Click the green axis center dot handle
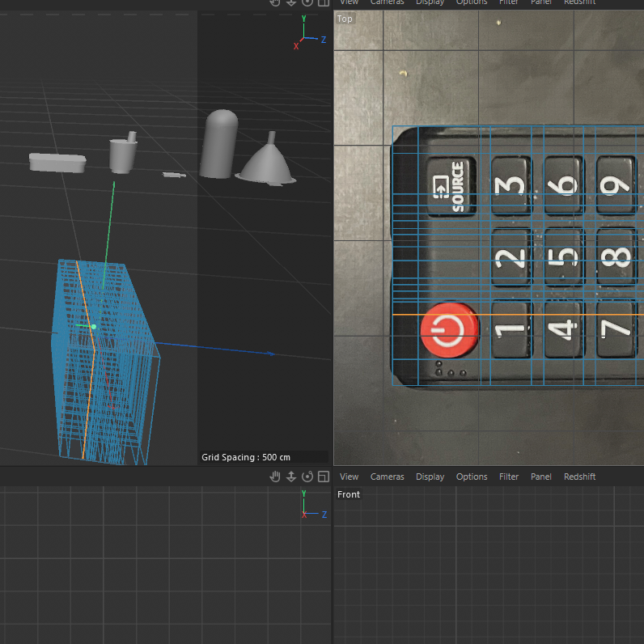This screenshot has height=644, width=644. pos(94,327)
